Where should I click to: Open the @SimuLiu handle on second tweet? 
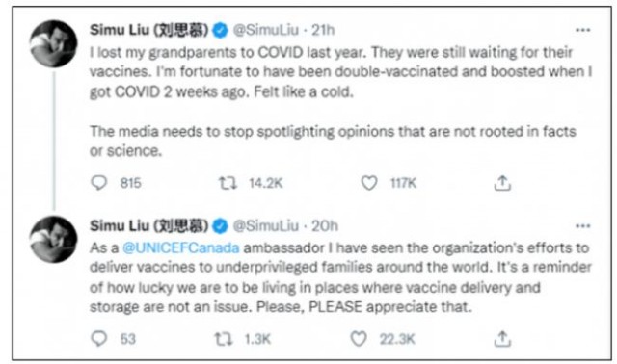(x=266, y=226)
